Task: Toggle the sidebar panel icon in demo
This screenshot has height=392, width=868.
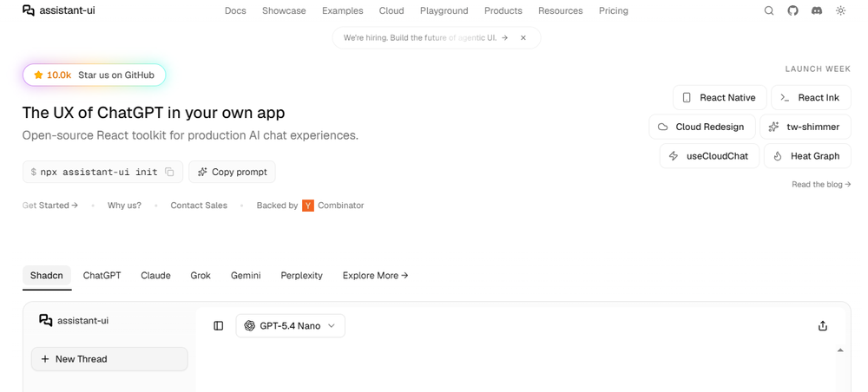Action: click(x=218, y=325)
